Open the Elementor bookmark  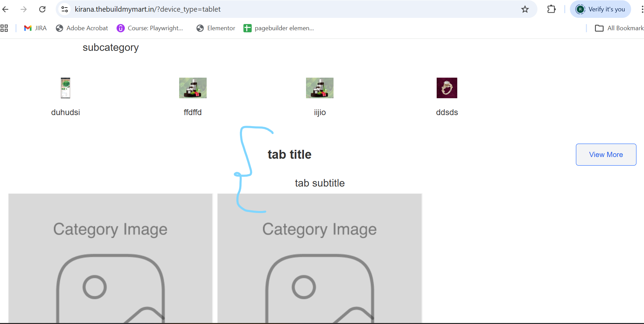(x=216, y=28)
